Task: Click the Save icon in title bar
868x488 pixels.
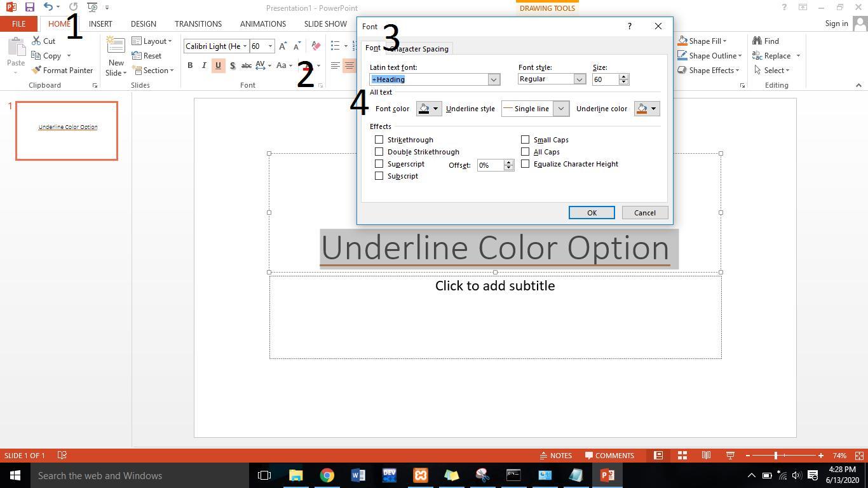Action: click(29, 8)
